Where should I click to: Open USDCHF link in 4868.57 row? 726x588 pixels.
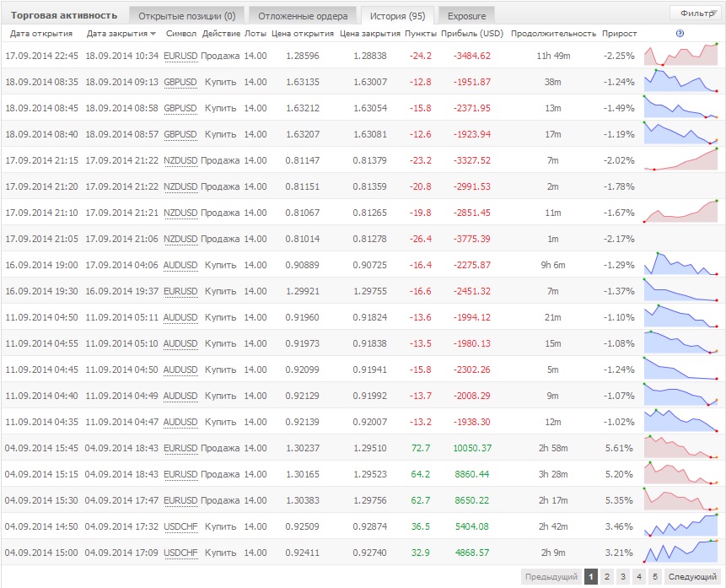180,553
